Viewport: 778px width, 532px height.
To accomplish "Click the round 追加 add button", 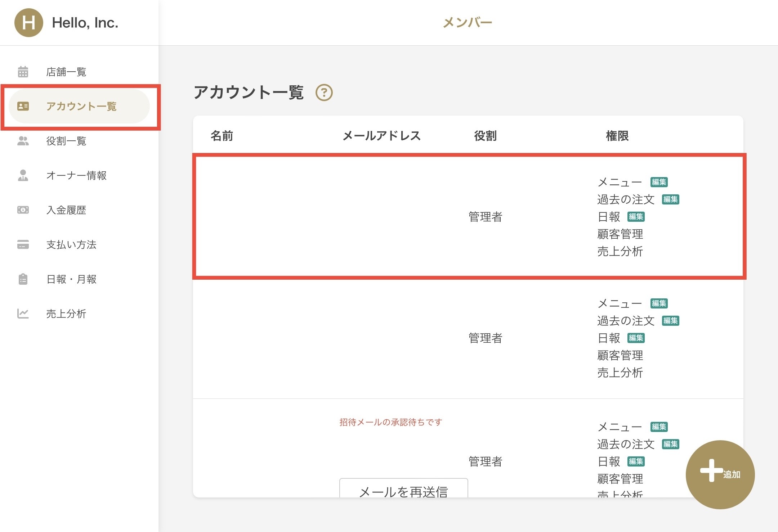I will click(720, 474).
